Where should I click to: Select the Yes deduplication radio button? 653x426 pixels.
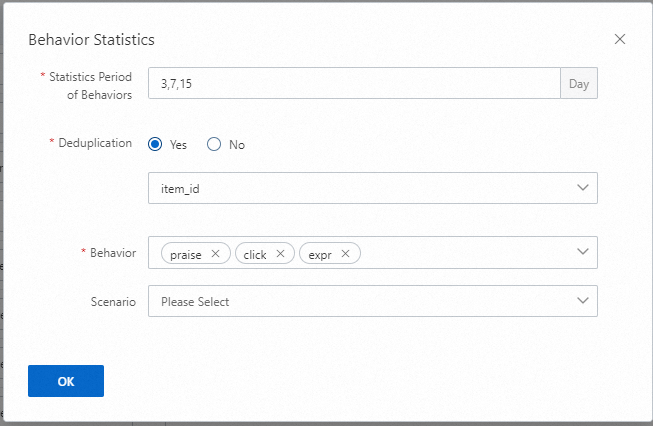[x=155, y=144]
